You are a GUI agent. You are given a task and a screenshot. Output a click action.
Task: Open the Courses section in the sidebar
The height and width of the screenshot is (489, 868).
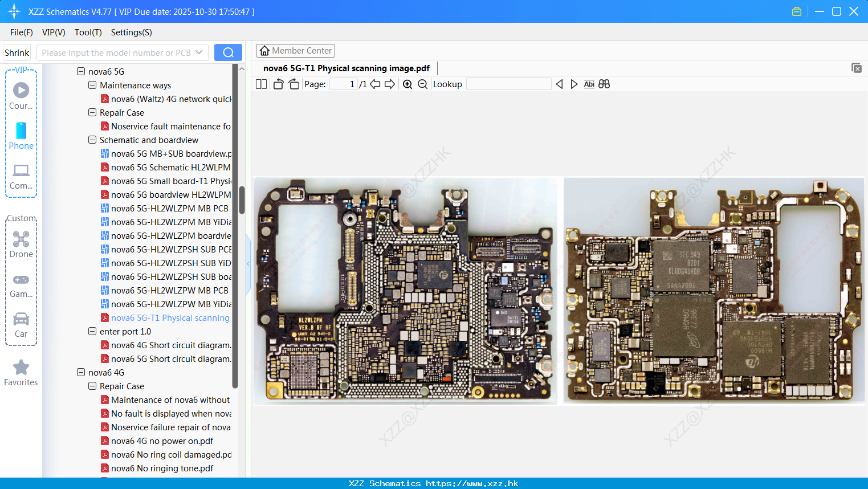(x=21, y=96)
